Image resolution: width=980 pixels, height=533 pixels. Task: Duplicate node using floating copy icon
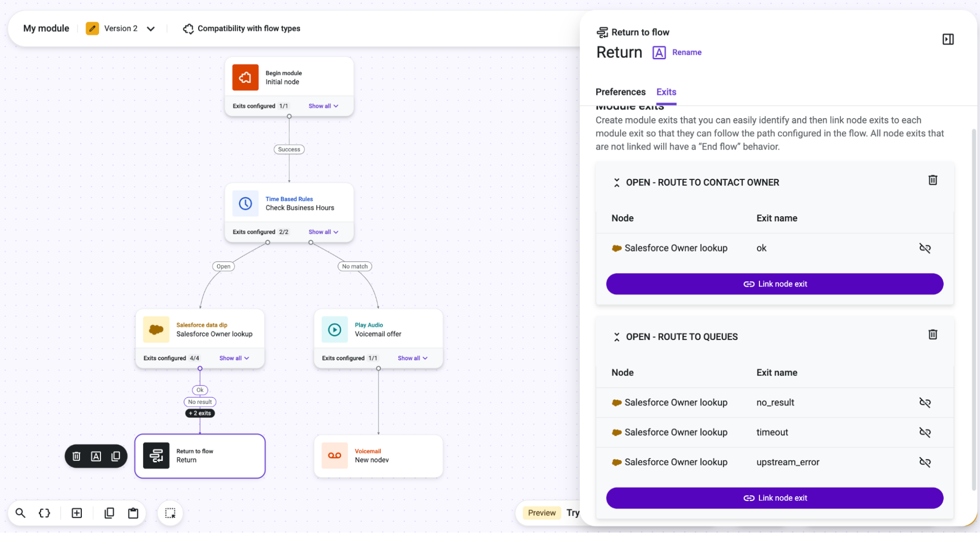click(116, 457)
